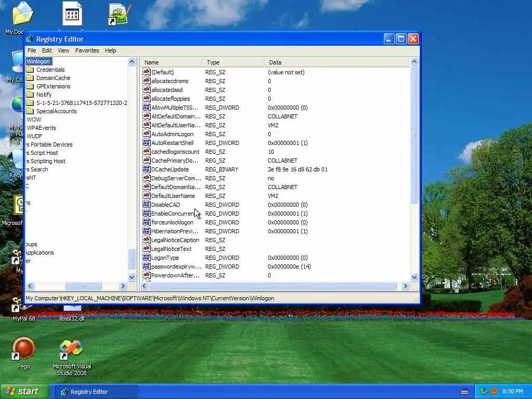The image size is (532, 399).
Task: Click the values pane scroll up arrow
Action: pos(414,62)
